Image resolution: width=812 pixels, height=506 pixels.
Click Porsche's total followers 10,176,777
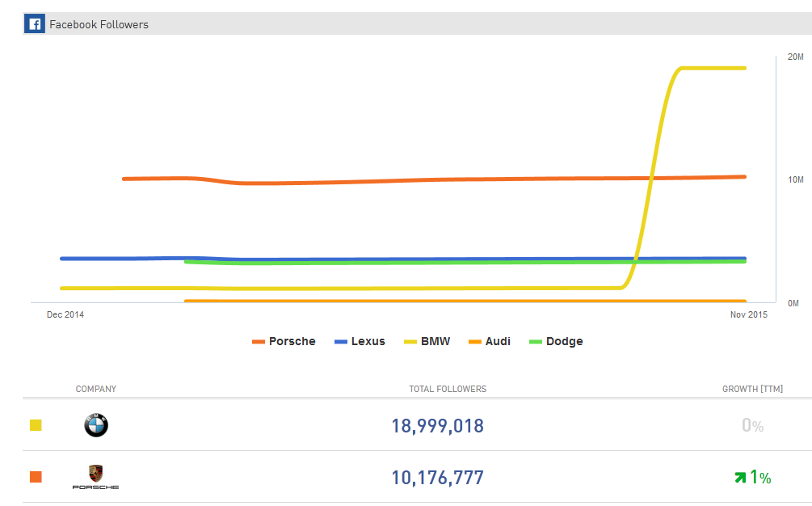[x=438, y=478]
